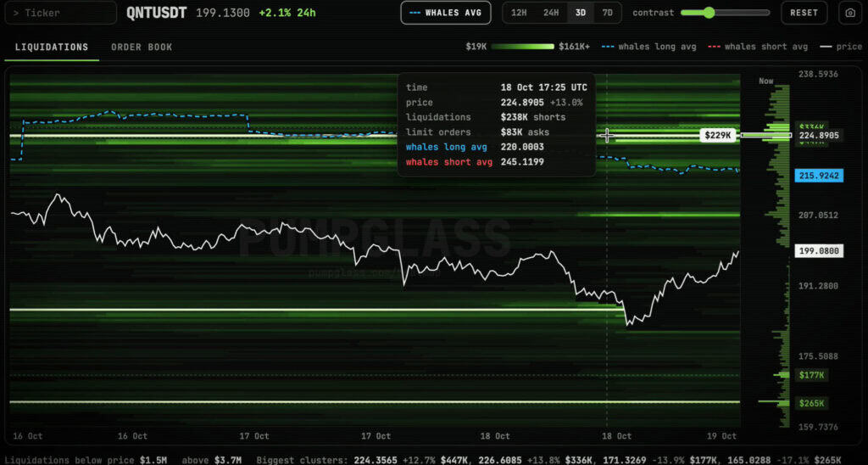Focus the Ticker search field
868x465 pixels.
point(61,13)
